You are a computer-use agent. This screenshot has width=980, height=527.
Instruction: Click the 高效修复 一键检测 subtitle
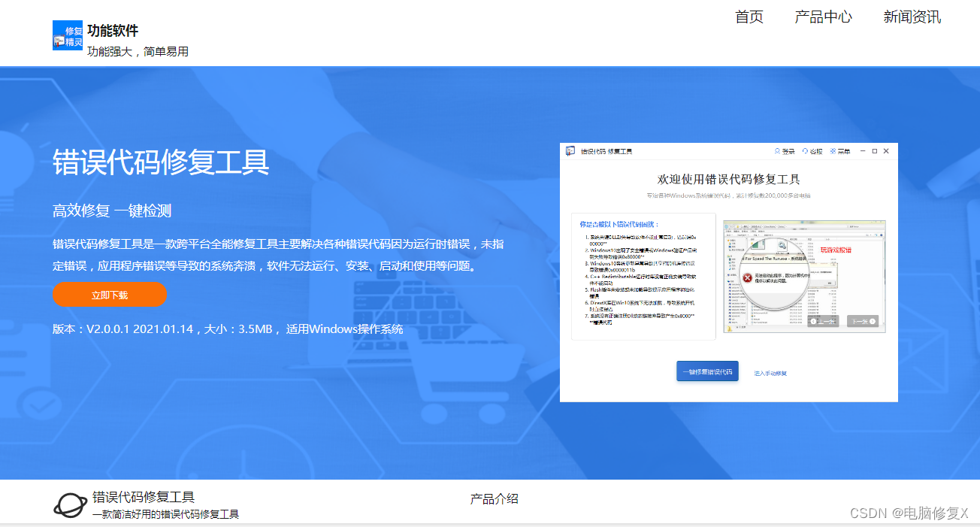tap(112, 210)
